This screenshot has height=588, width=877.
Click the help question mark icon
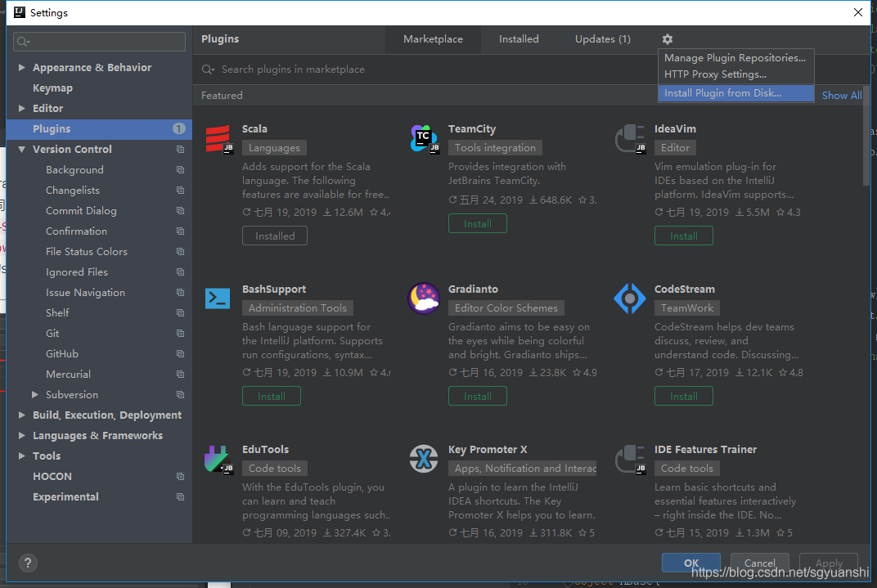point(28,563)
